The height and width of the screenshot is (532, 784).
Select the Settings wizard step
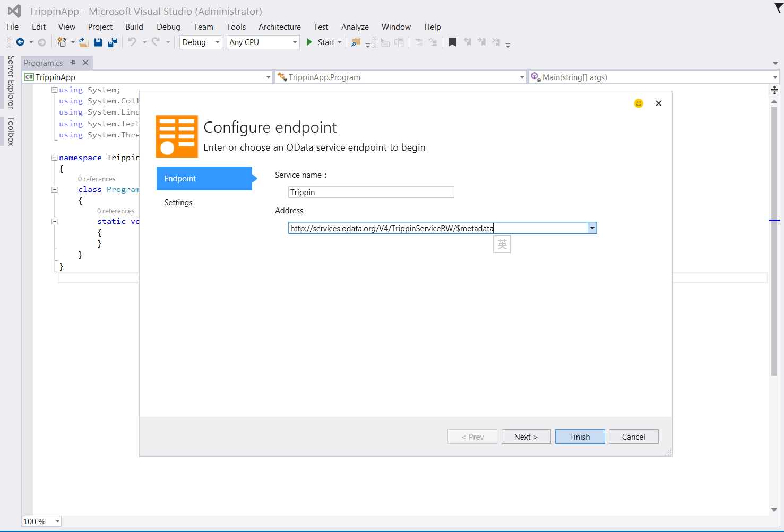pos(178,203)
